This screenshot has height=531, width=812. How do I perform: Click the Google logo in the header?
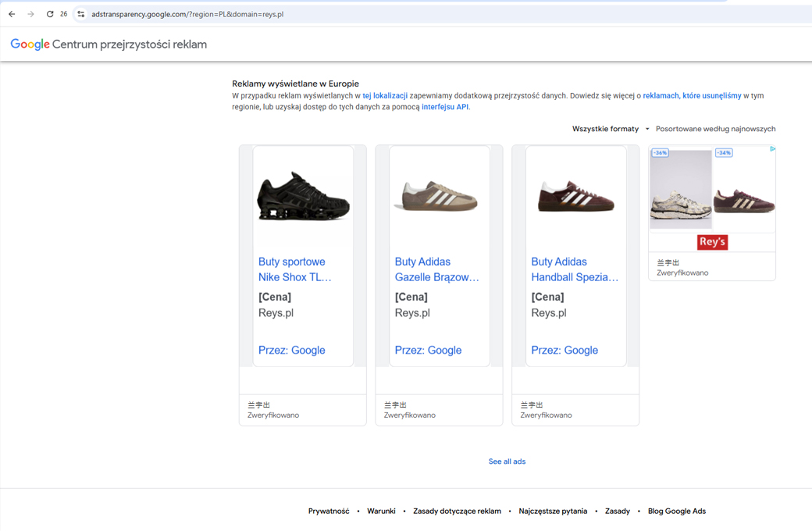tap(30, 45)
